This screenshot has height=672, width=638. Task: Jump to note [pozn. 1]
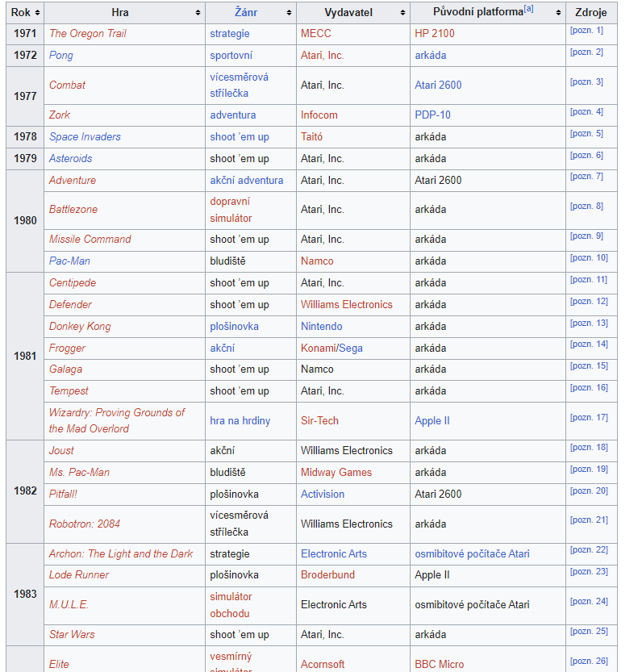[586, 31]
